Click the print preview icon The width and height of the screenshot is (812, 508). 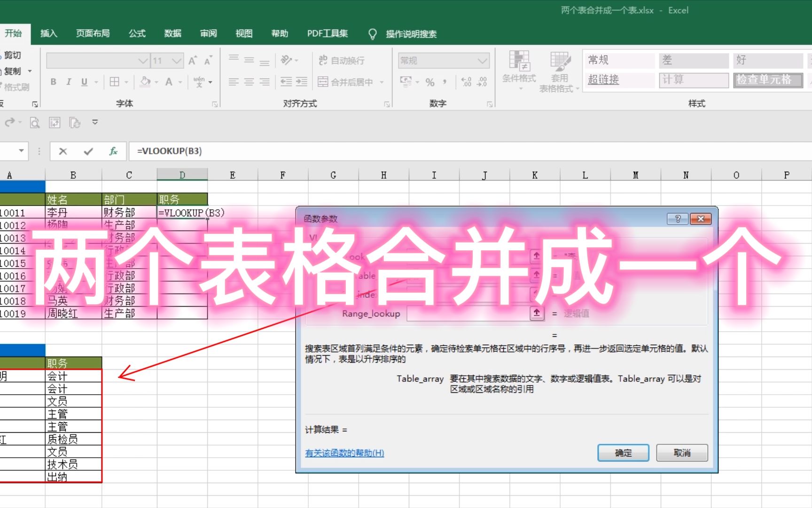click(x=35, y=123)
